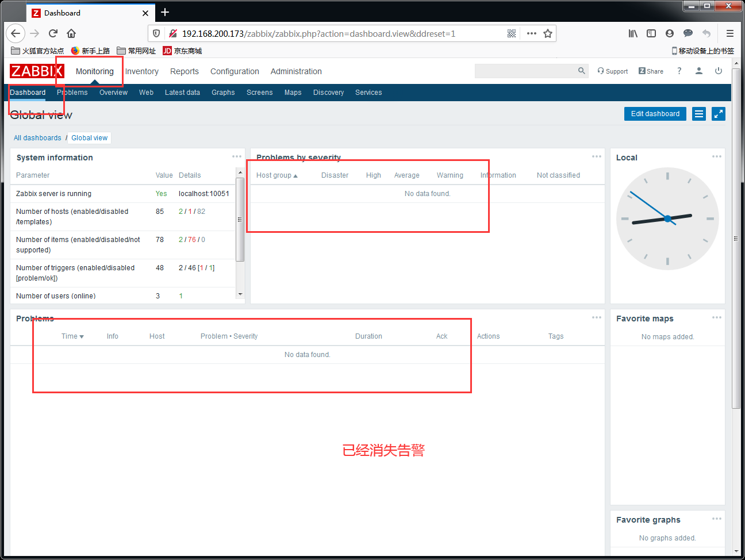Toggle Firefox sidebar icon
The image size is (745, 560).
651,33
